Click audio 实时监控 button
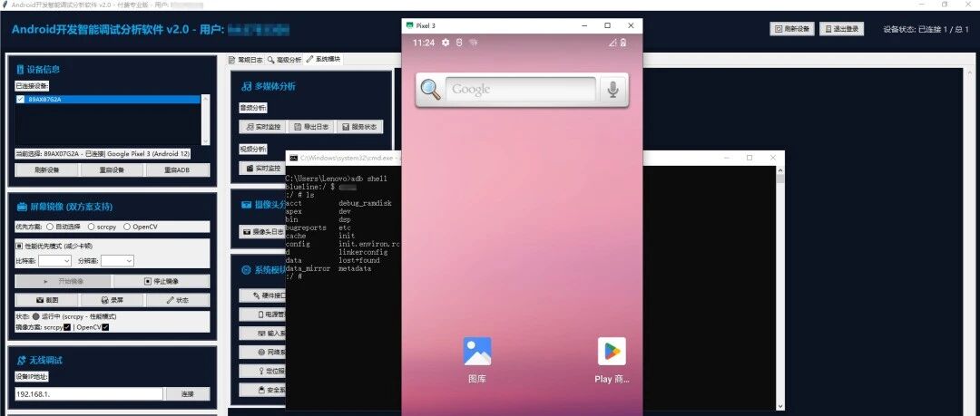 point(262,127)
